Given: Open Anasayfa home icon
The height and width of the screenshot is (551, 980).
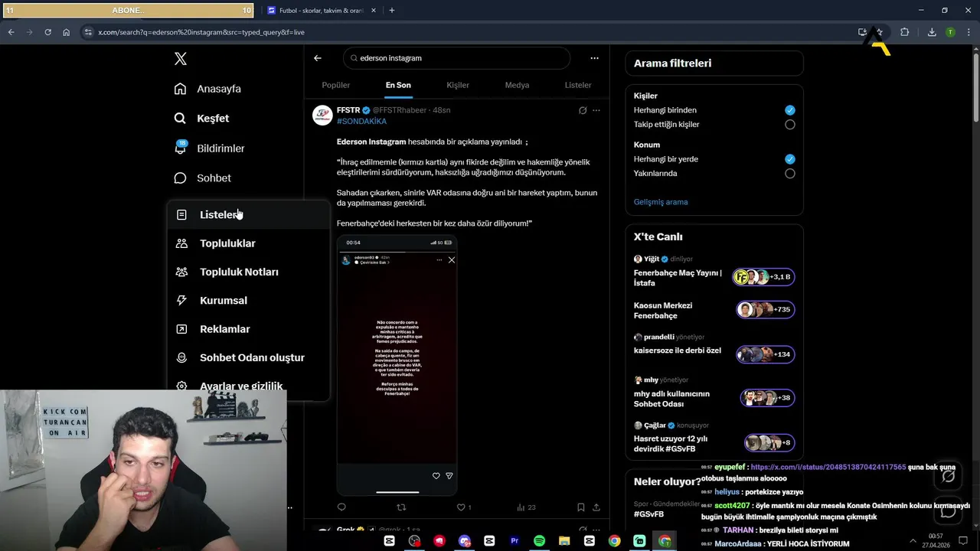Looking at the screenshot, I should pyautogui.click(x=180, y=89).
